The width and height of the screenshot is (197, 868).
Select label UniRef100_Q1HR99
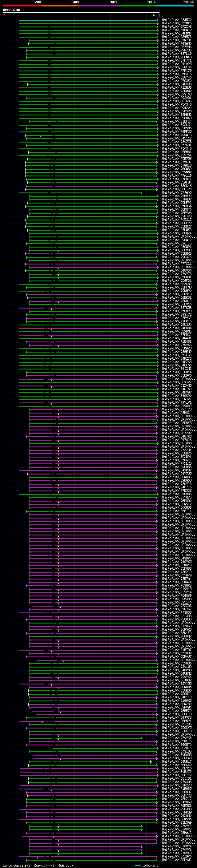(176, 196)
